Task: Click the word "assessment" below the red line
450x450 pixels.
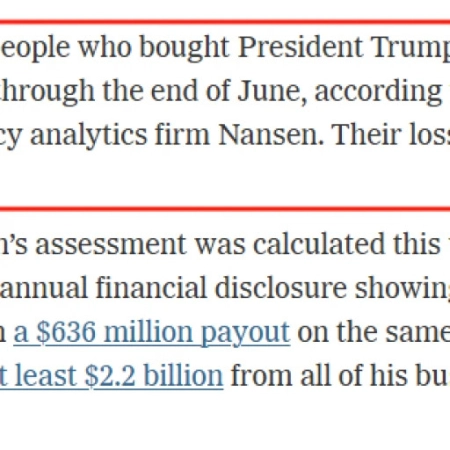Action: tap(110, 245)
